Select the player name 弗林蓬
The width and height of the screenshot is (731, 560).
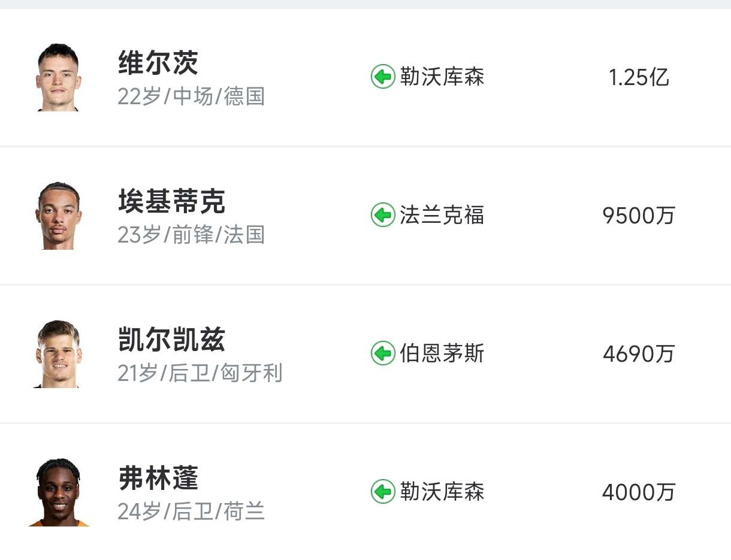[x=158, y=478]
